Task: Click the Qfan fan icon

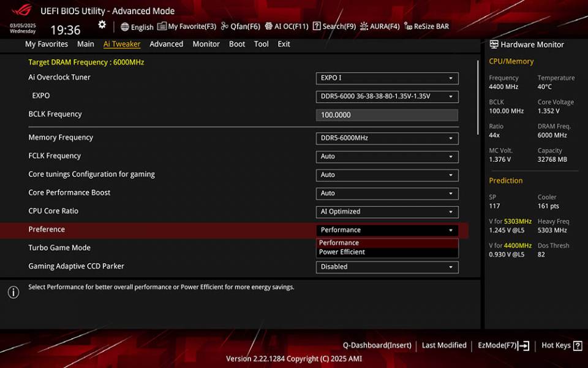Action: pos(225,26)
